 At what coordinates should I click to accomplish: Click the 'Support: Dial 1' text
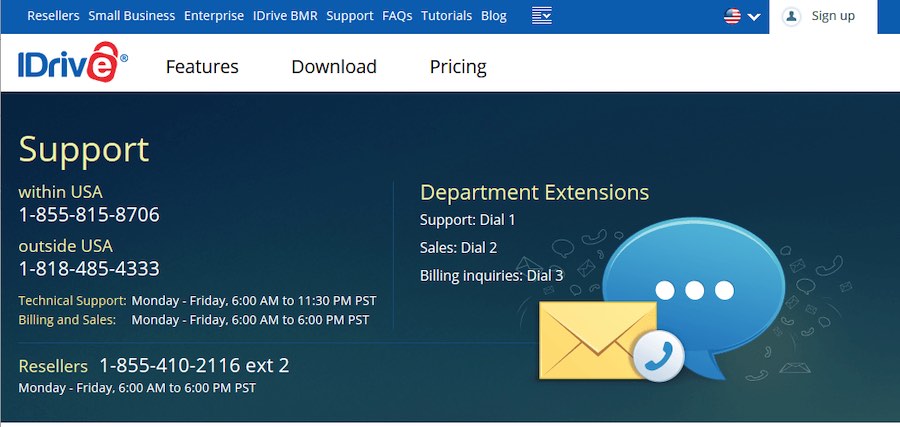coord(468,220)
